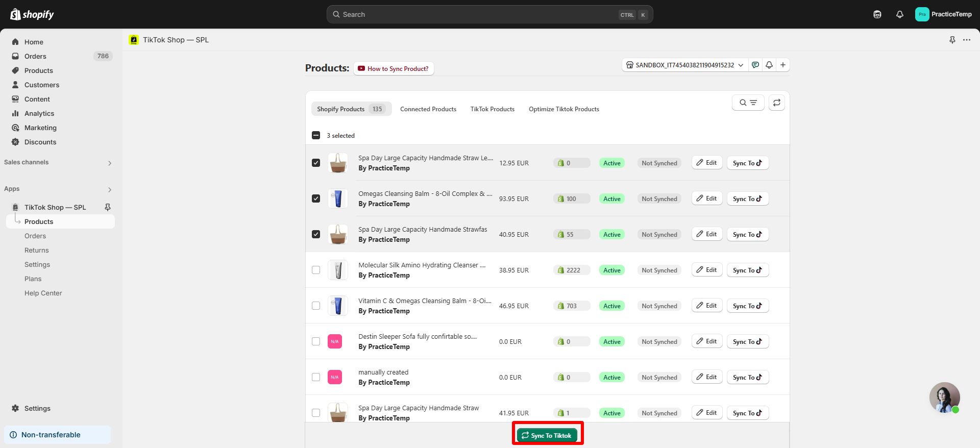This screenshot has height=448, width=980.
Task: Open Customers in sidebar
Action: tap(60, 85)
